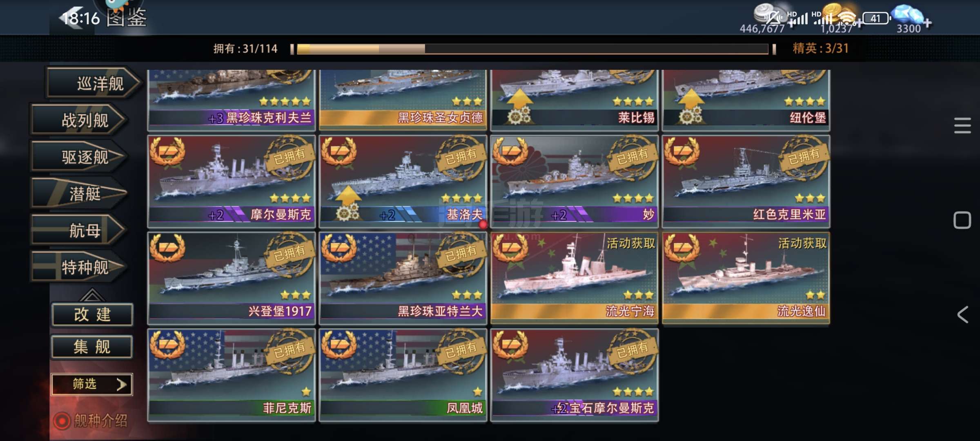Open the 红色克里米亚 ship card

pyautogui.click(x=746, y=181)
